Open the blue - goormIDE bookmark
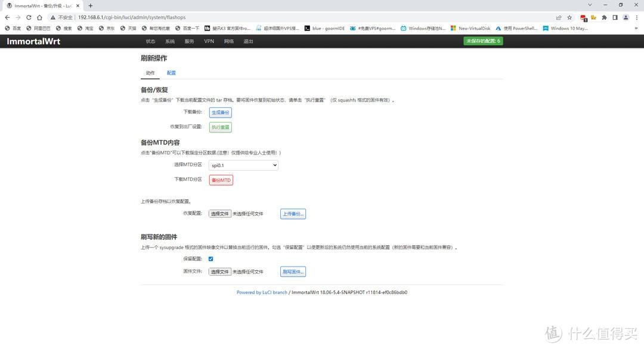 [324, 29]
